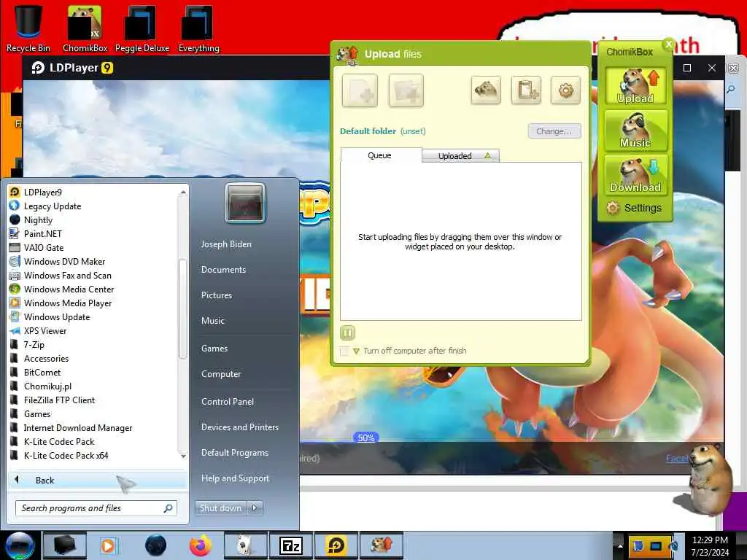Viewport: 747px width, 560px height.
Task: Switch to LDPlayer taskbar button
Action: pyautogui.click(x=336, y=545)
